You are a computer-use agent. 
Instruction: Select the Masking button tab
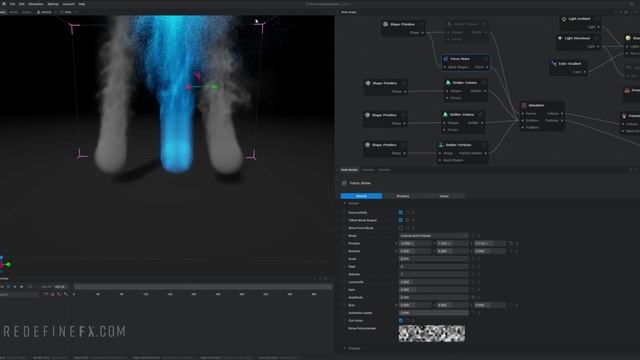click(403, 196)
